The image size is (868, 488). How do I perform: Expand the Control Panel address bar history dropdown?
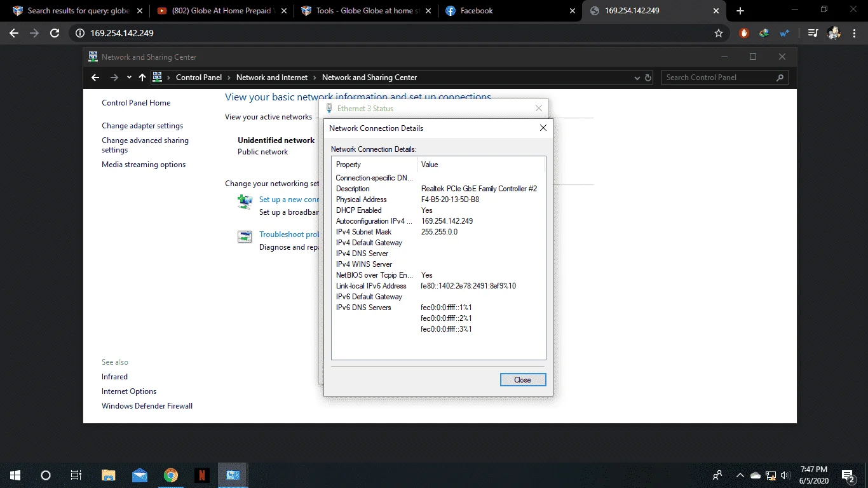[637, 78]
